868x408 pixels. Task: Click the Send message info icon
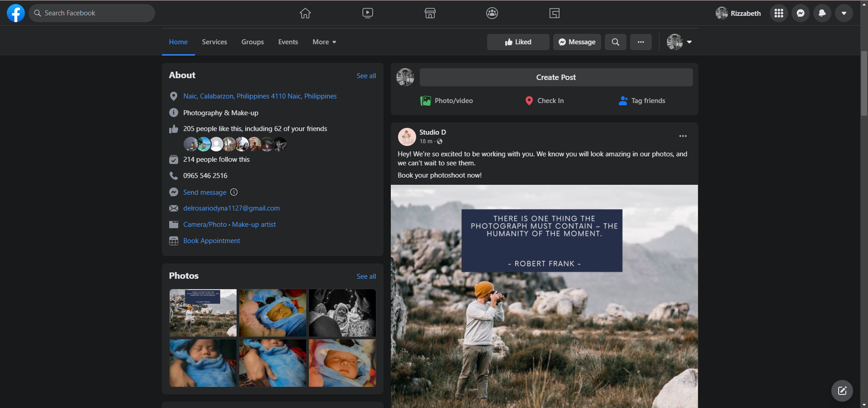[x=234, y=192]
